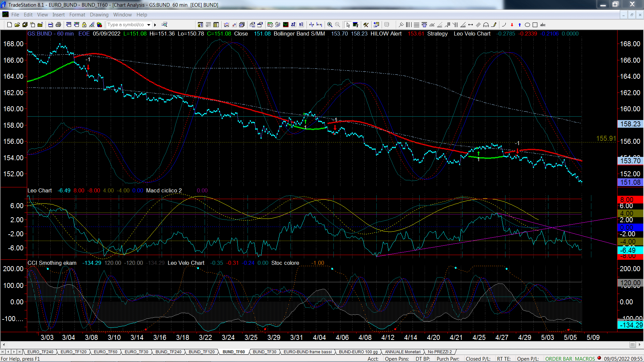This screenshot has height=362, width=644.
Task: Click the first-tab navigation arrow
Action: coord(3,352)
